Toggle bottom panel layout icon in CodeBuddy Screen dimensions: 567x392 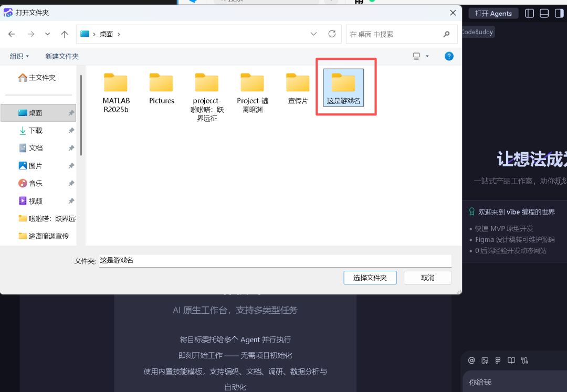point(544,13)
